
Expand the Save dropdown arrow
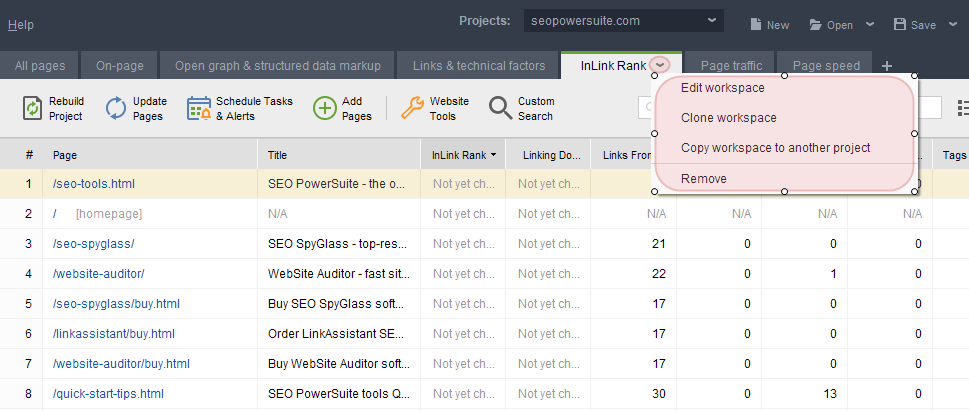click(x=952, y=24)
